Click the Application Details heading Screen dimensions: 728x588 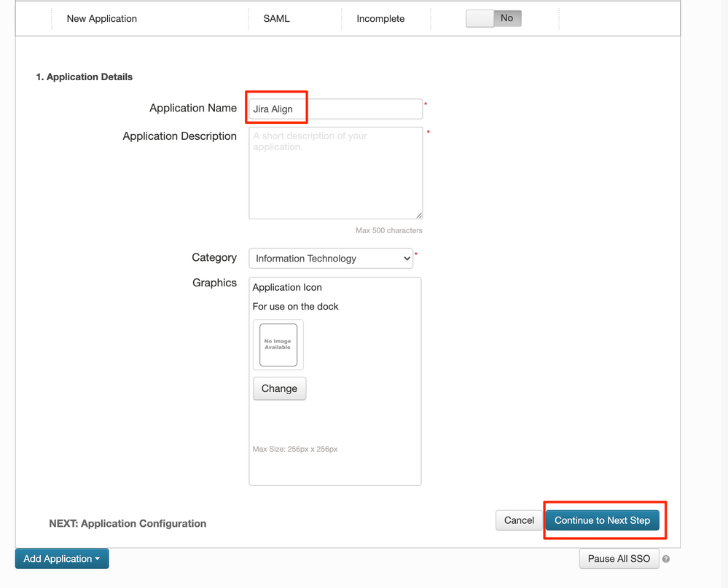click(x=84, y=77)
